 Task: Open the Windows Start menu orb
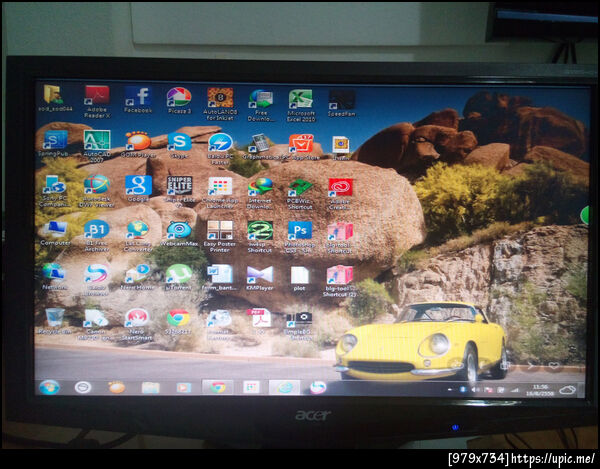(x=49, y=387)
